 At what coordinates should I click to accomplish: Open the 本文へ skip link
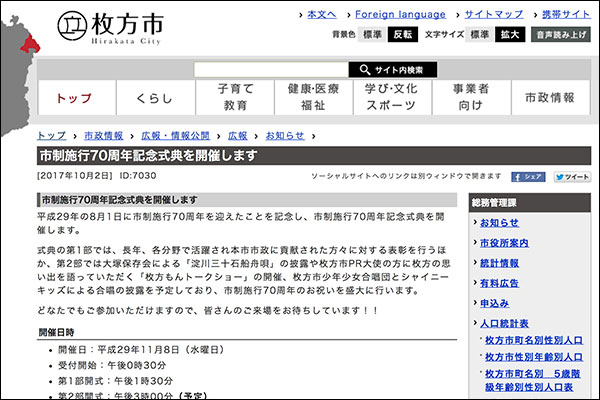pyautogui.click(x=321, y=15)
